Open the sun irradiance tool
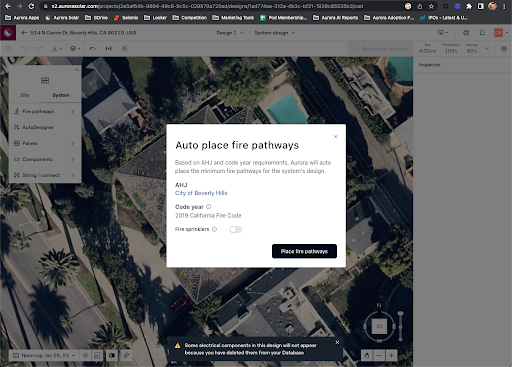The height and width of the screenshot is (367, 512). [x=124, y=49]
